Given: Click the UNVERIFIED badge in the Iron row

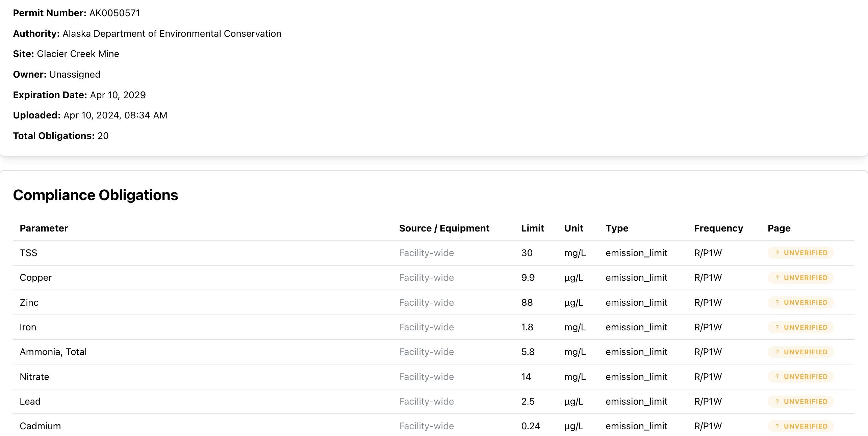Looking at the screenshot, I should coord(800,327).
